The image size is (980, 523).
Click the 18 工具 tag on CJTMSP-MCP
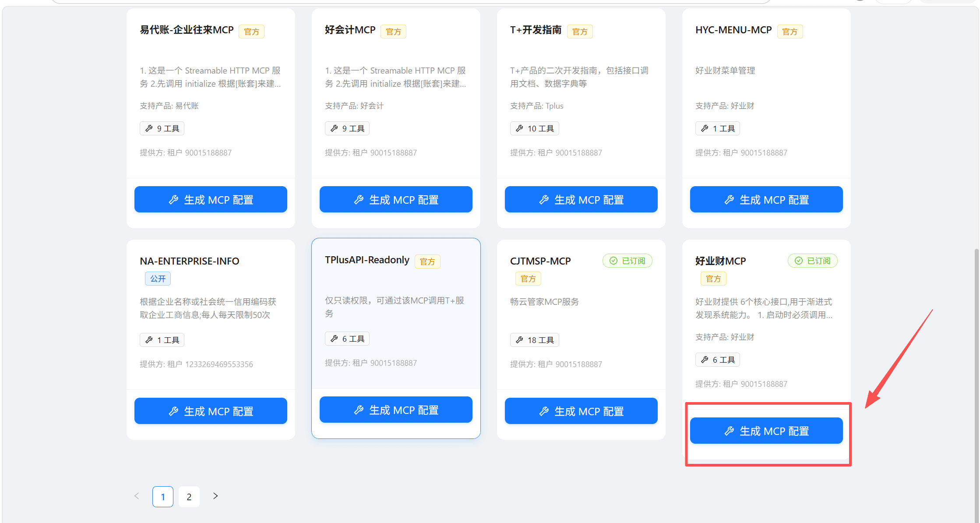pos(535,340)
